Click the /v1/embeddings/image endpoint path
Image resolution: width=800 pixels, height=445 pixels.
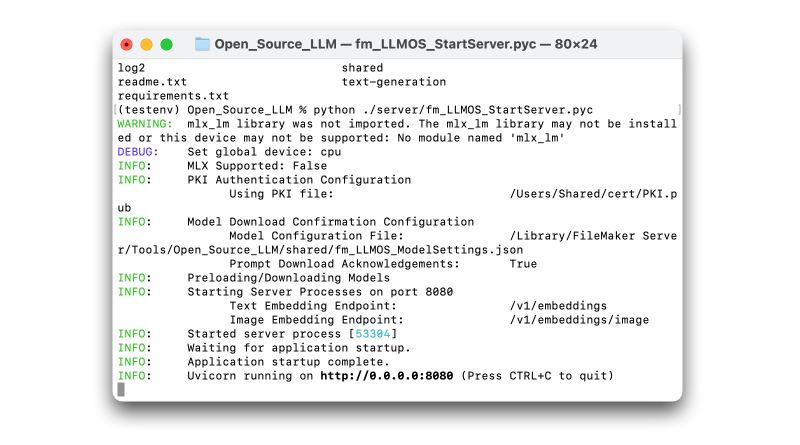tap(579, 320)
